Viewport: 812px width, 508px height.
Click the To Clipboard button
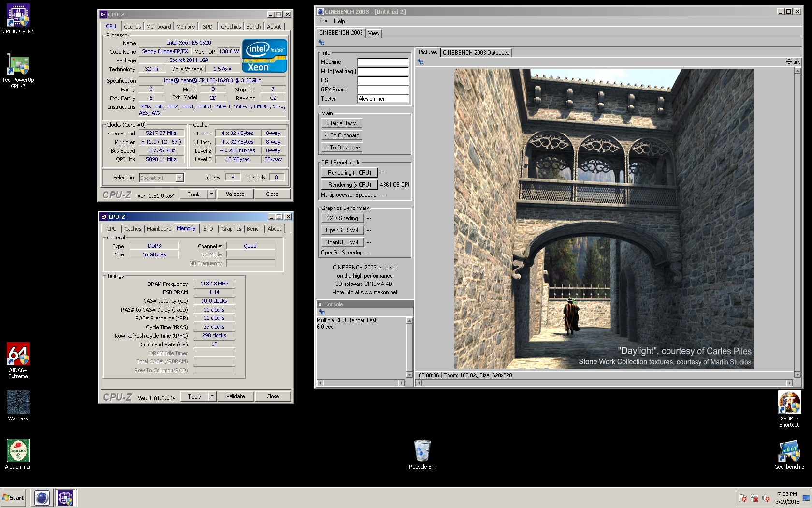point(342,135)
